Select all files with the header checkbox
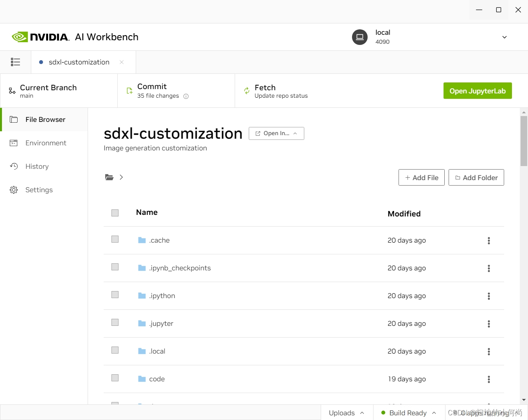The image size is (528, 420). click(x=115, y=213)
